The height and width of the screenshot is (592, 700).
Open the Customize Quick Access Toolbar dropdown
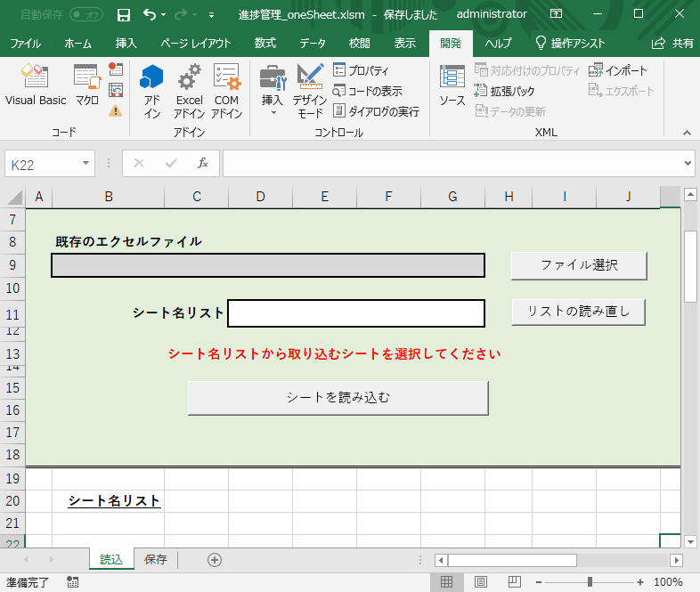211,15
